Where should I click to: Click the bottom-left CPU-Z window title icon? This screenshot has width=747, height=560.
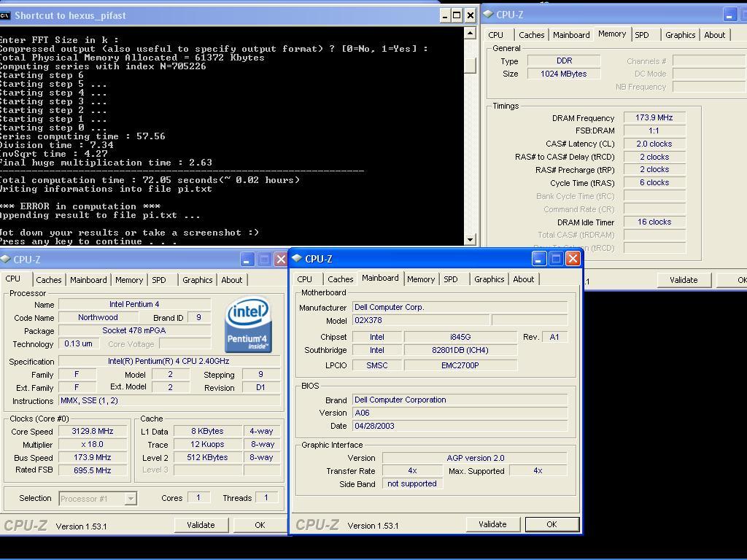[x=5, y=259]
